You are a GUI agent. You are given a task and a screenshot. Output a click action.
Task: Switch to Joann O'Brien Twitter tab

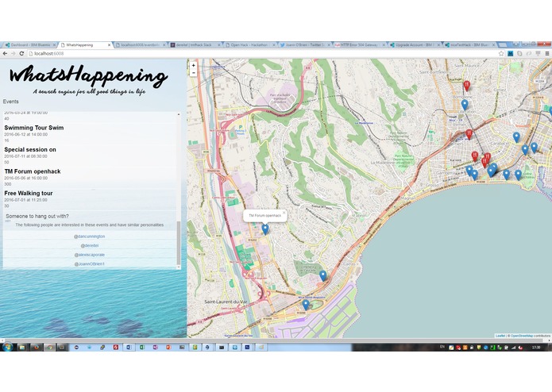click(305, 45)
